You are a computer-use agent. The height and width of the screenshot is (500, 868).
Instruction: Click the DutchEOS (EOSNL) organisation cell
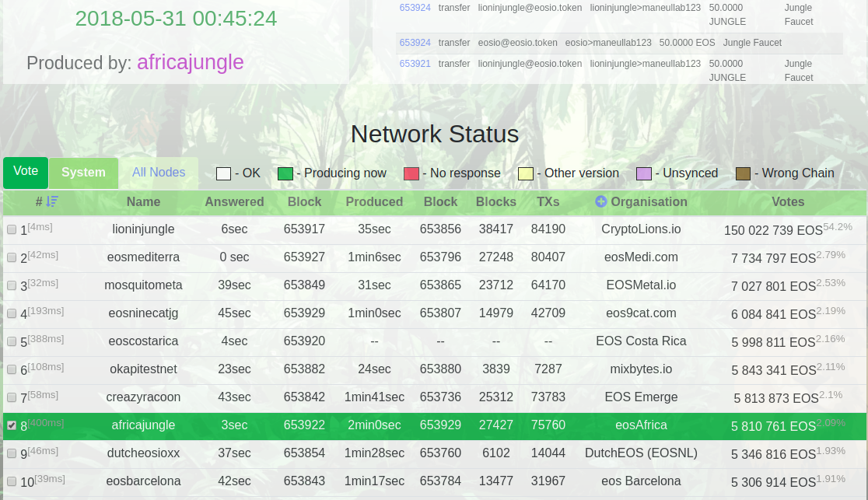tap(641, 453)
